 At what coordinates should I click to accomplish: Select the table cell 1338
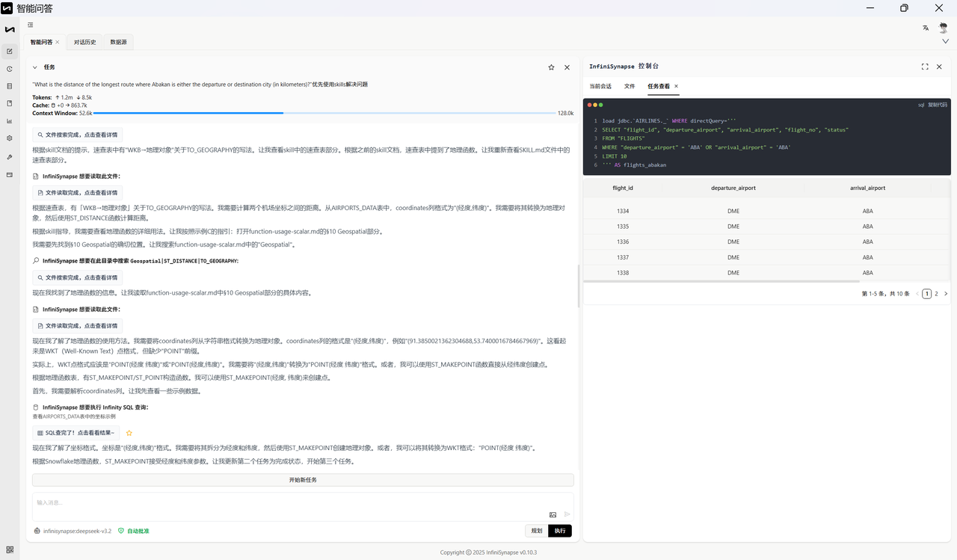(623, 273)
